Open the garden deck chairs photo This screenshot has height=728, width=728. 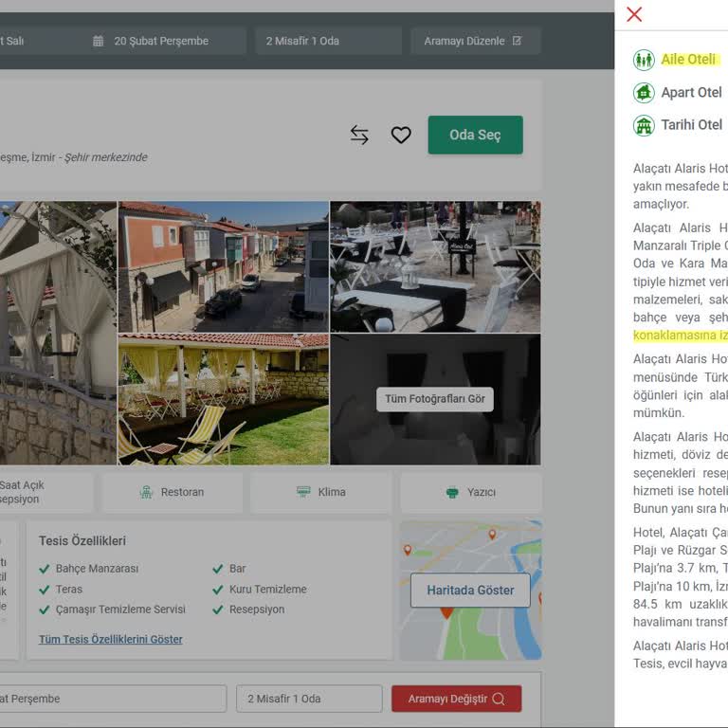click(224, 399)
